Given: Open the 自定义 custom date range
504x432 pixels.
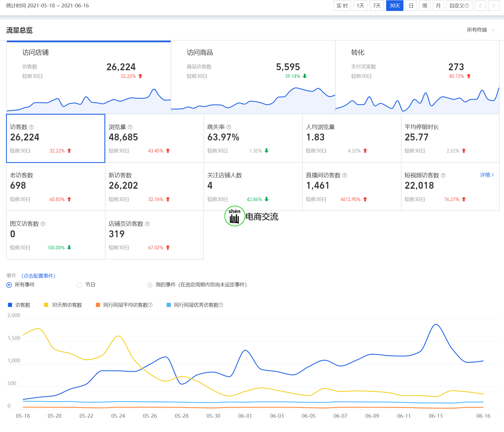Looking at the screenshot, I should [459, 5].
